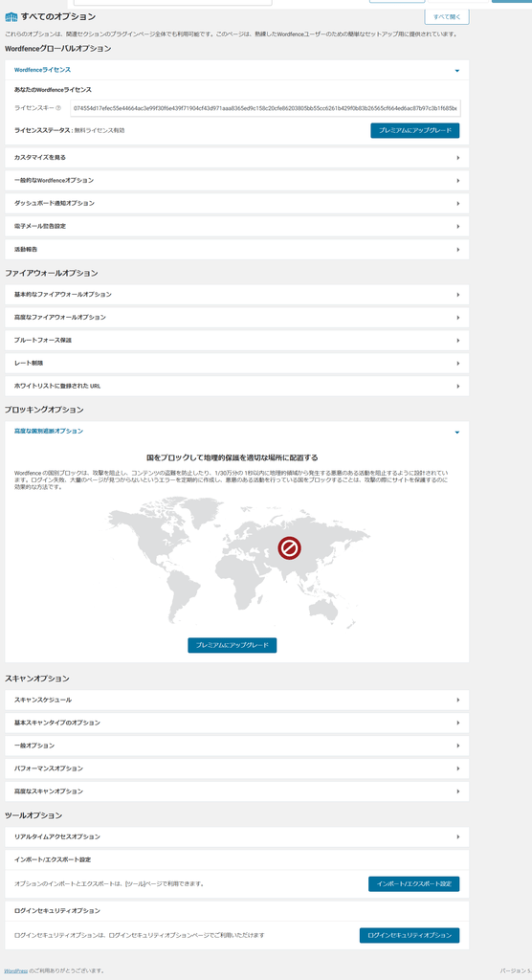Click the インポート/エクスポート設定 row title
This screenshot has width=532, height=980.
(53, 860)
